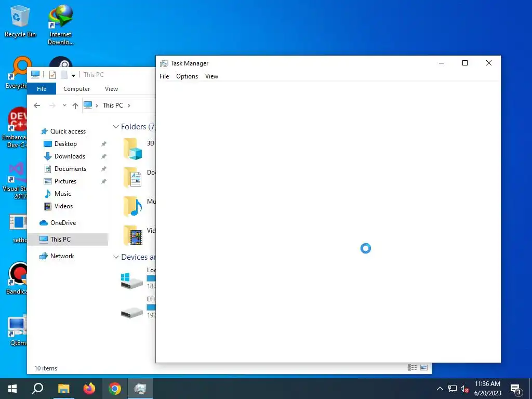Click the pin icon next to Documents
This screenshot has width=532, height=399.
104,169
